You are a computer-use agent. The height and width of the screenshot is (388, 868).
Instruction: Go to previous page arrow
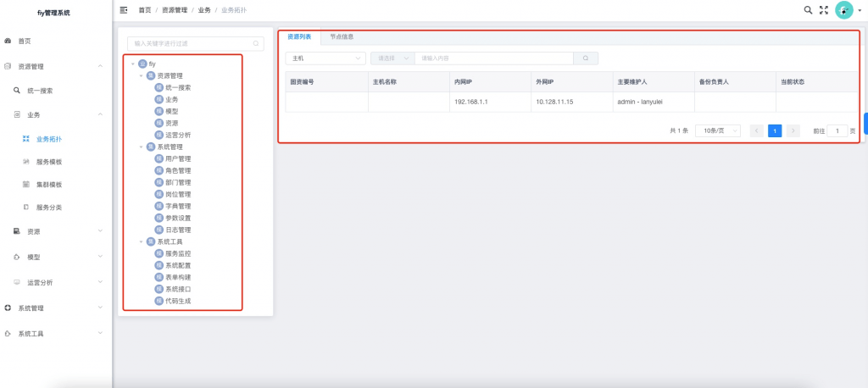pyautogui.click(x=757, y=130)
